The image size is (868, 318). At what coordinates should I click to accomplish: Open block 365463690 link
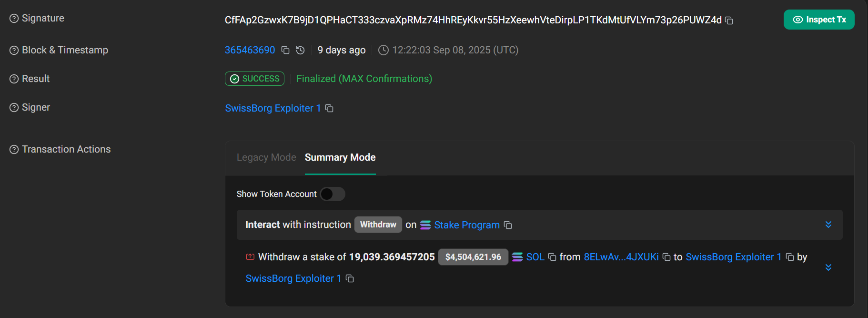pos(250,50)
